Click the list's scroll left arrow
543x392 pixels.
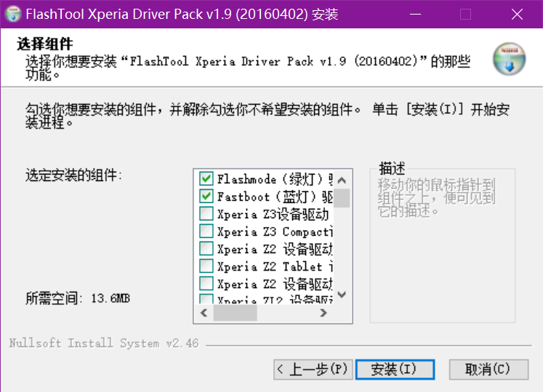(x=204, y=313)
